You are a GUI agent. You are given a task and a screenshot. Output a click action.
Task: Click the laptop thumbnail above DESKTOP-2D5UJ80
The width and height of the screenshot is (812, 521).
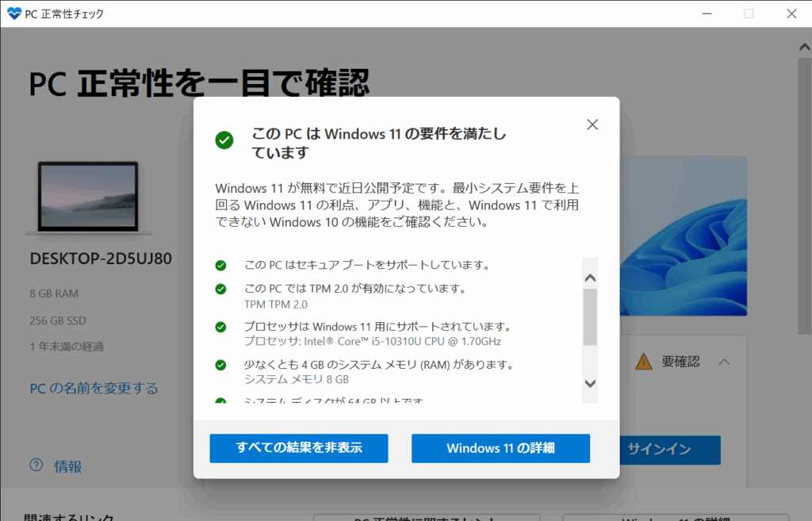(89, 197)
